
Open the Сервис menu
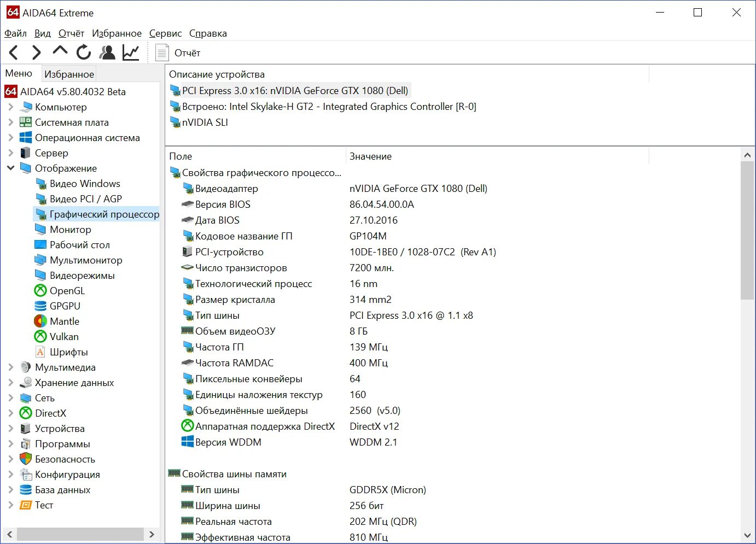point(165,33)
